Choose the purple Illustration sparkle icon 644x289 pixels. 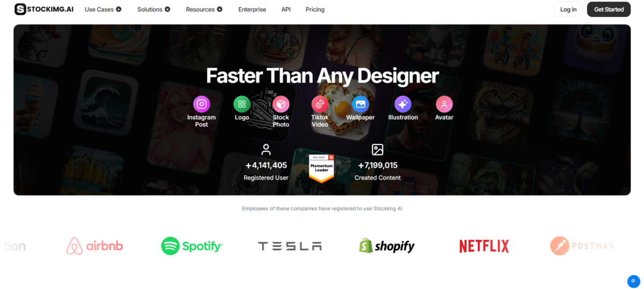[x=403, y=104]
